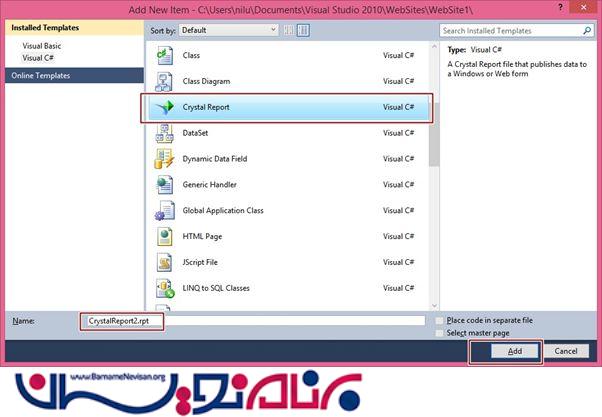Switch to small icons view
The height and width of the screenshot is (417, 602).
(289, 30)
